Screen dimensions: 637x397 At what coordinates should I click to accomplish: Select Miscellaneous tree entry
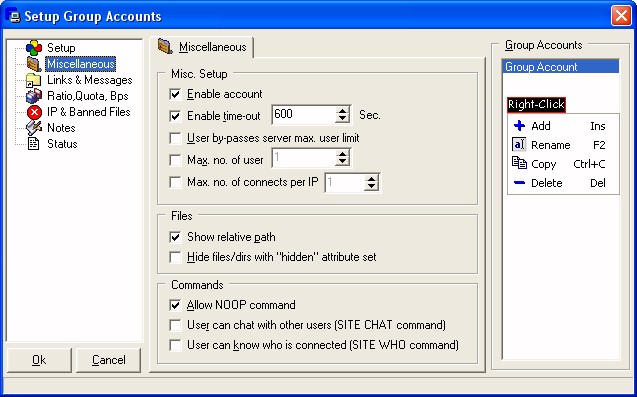pos(81,64)
